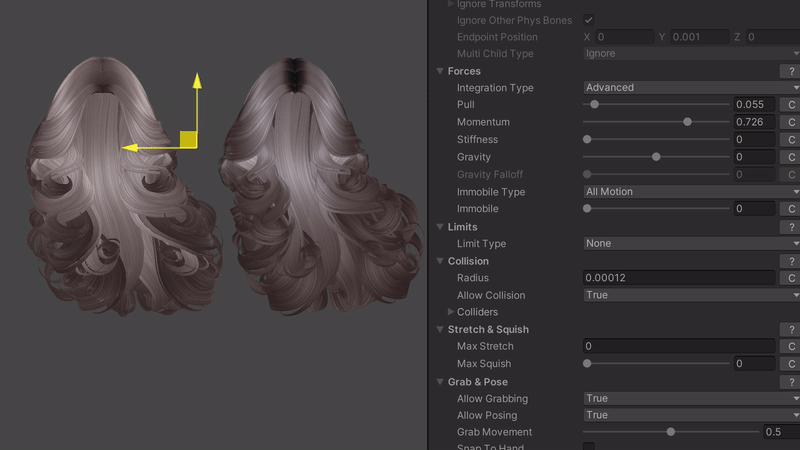Open the Integration Type dropdown
The width and height of the screenshot is (800, 450).
click(x=690, y=88)
